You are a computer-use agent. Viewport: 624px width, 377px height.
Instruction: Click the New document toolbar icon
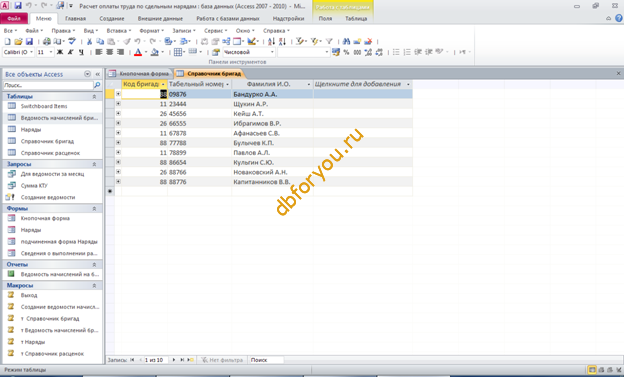point(7,41)
